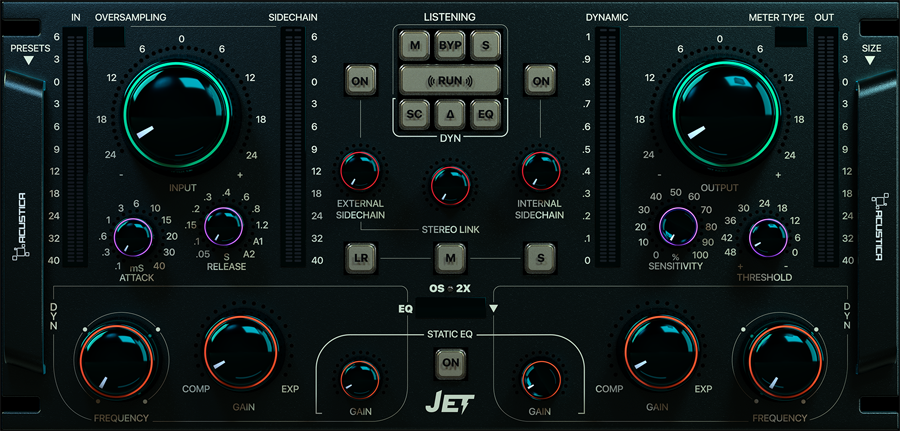The width and height of the screenshot is (900, 431).
Task: Click the External Sidechain knob
Action: coord(359,172)
